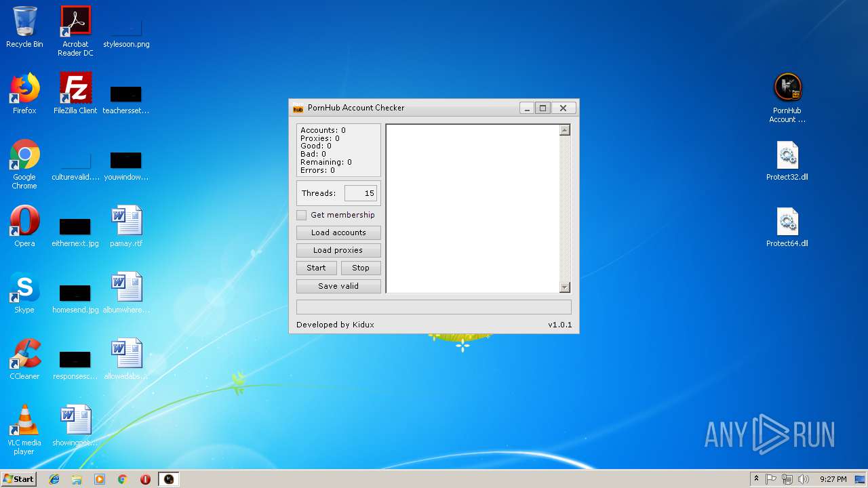Image resolution: width=868 pixels, height=488 pixels.
Task: Select the youwindow file icon
Action: click(x=126, y=165)
